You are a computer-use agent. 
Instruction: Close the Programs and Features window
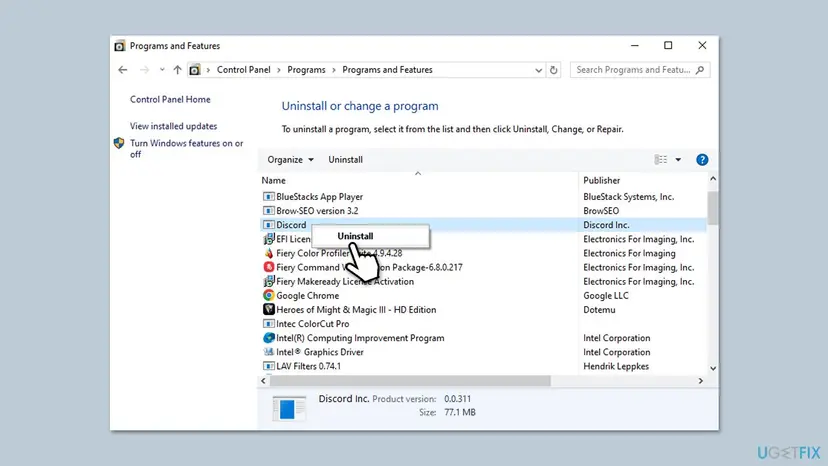coord(702,45)
